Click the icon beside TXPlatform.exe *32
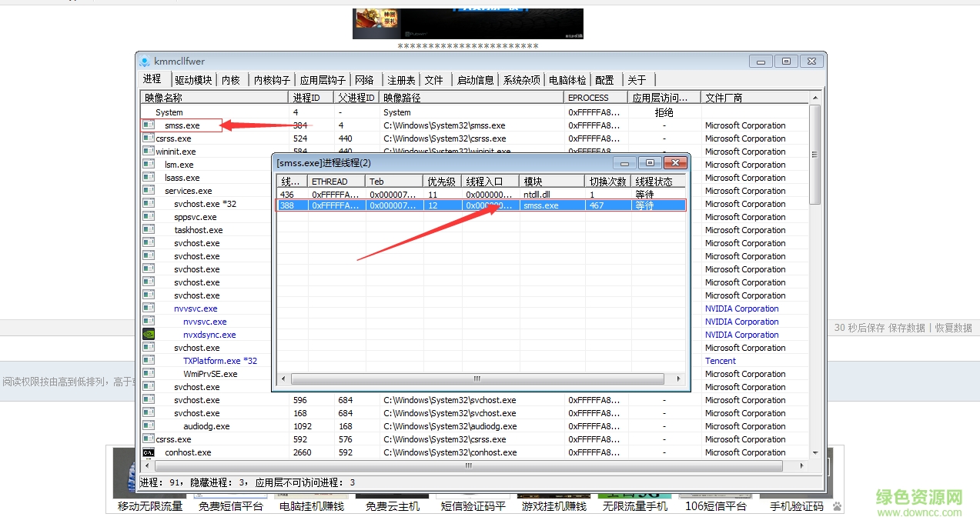 (x=149, y=360)
